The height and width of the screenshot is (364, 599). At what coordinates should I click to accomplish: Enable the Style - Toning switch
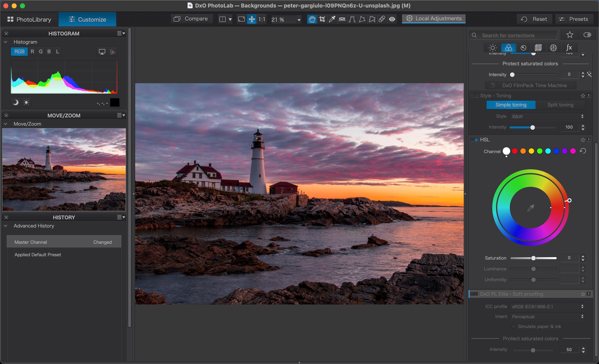[x=474, y=95]
